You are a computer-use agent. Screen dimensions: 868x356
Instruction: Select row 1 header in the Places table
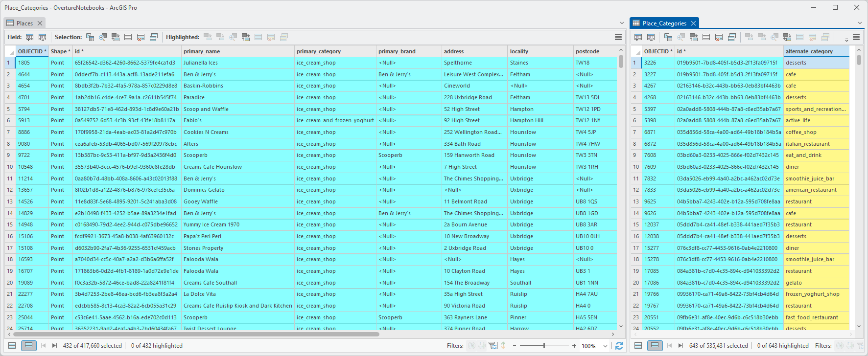click(x=10, y=63)
